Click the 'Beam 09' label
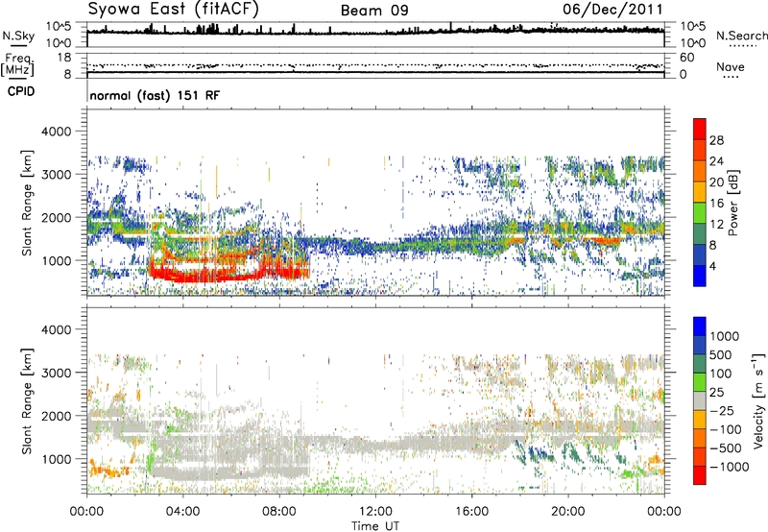This screenshot has height=532, width=768. click(374, 11)
